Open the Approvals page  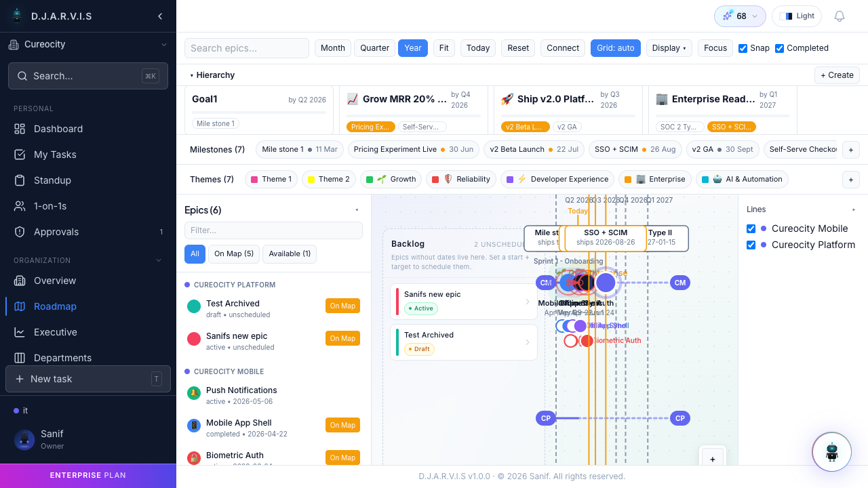(88, 232)
